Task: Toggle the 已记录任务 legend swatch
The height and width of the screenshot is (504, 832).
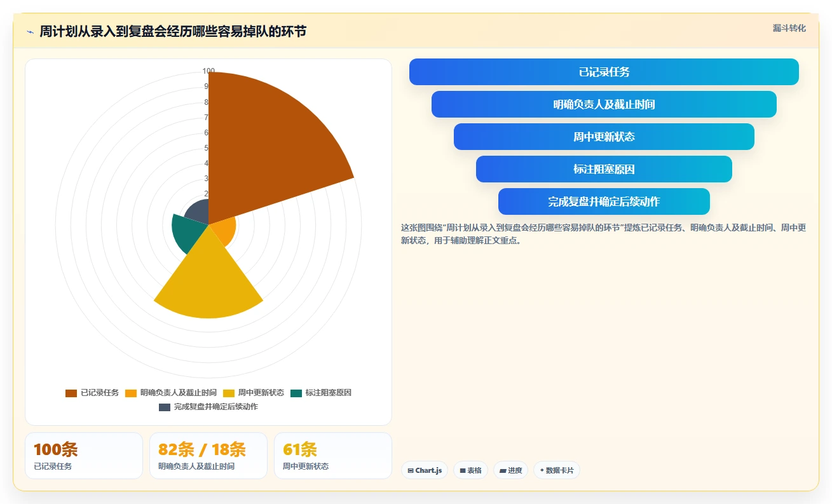Action: tap(71, 393)
